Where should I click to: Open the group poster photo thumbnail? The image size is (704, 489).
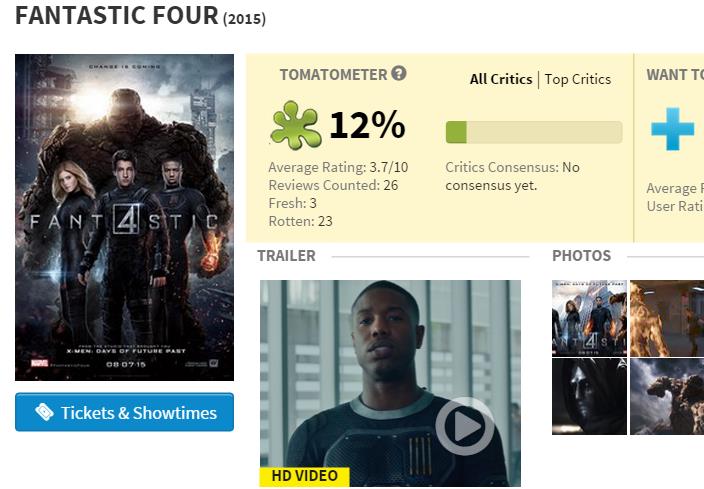tap(590, 318)
